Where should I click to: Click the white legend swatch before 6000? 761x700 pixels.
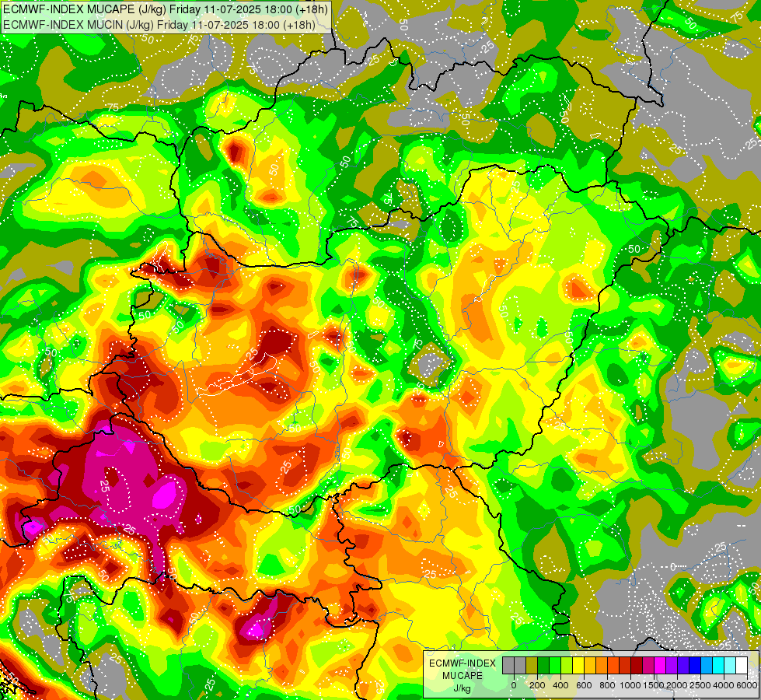coord(742,666)
